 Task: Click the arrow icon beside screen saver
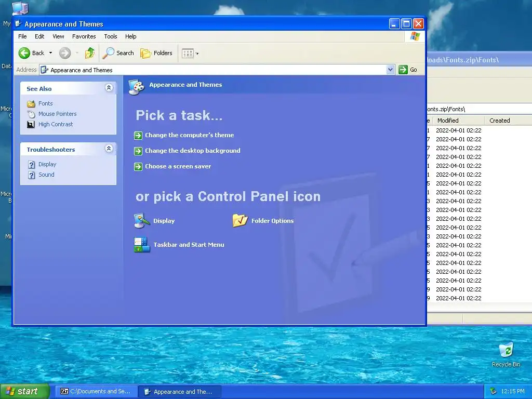pyautogui.click(x=138, y=167)
